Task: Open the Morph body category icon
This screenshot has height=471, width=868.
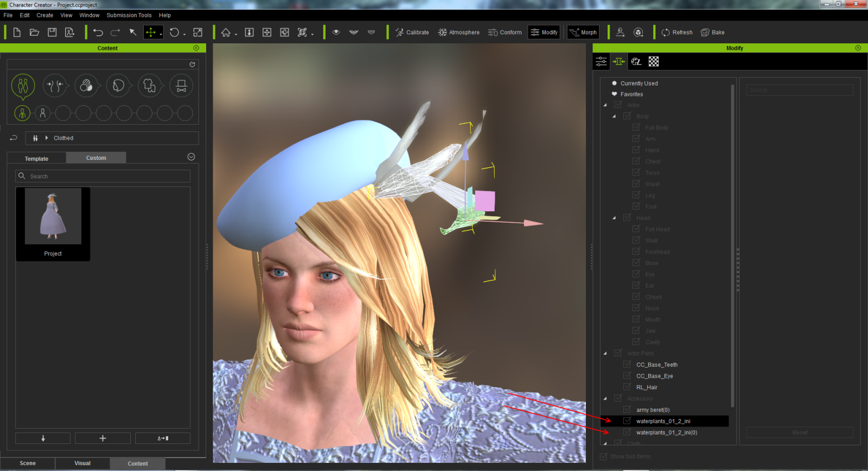Action: click(x=55, y=86)
